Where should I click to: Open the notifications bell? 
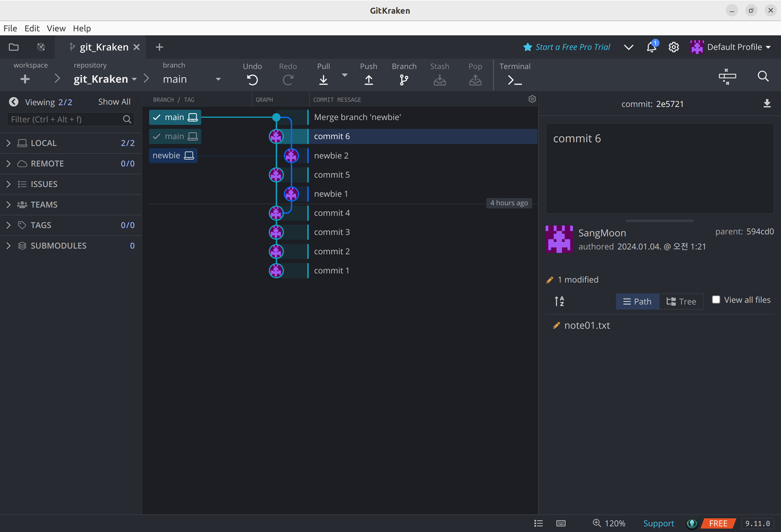click(651, 47)
